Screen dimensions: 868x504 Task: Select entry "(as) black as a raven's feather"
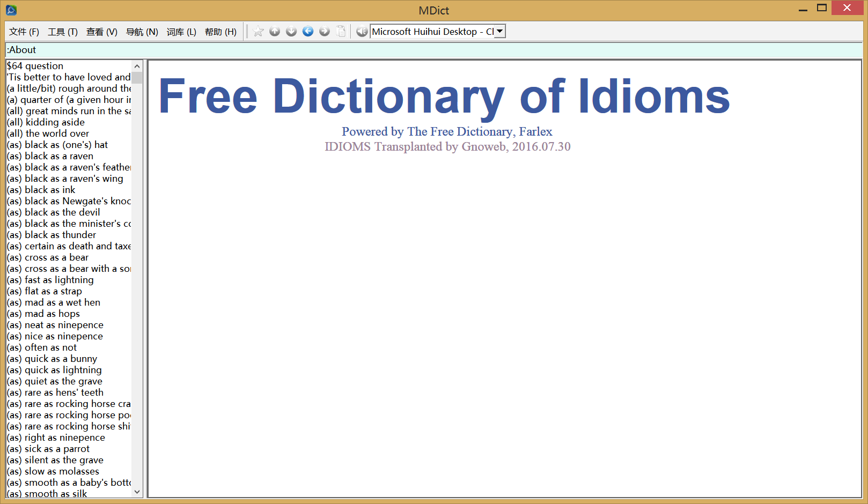click(x=69, y=167)
